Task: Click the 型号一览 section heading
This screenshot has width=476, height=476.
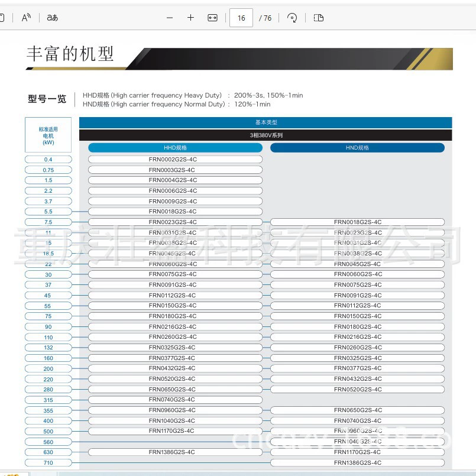Action: coord(47,99)
